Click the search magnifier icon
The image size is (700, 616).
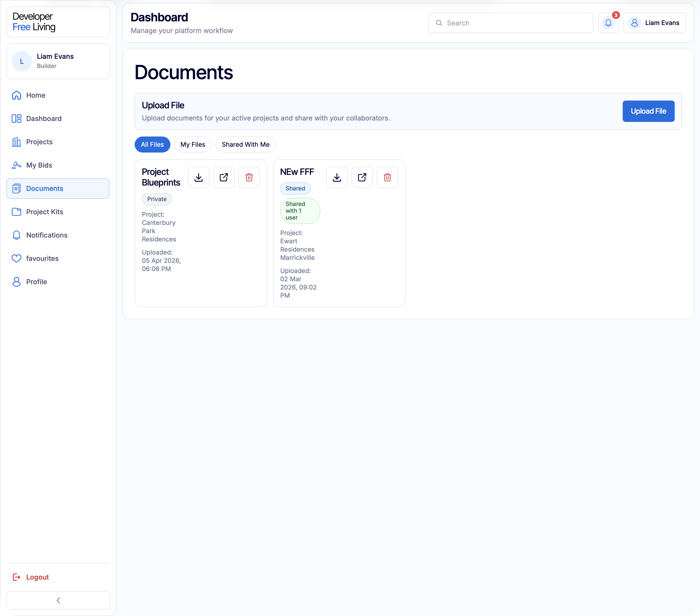pos(439,23)
